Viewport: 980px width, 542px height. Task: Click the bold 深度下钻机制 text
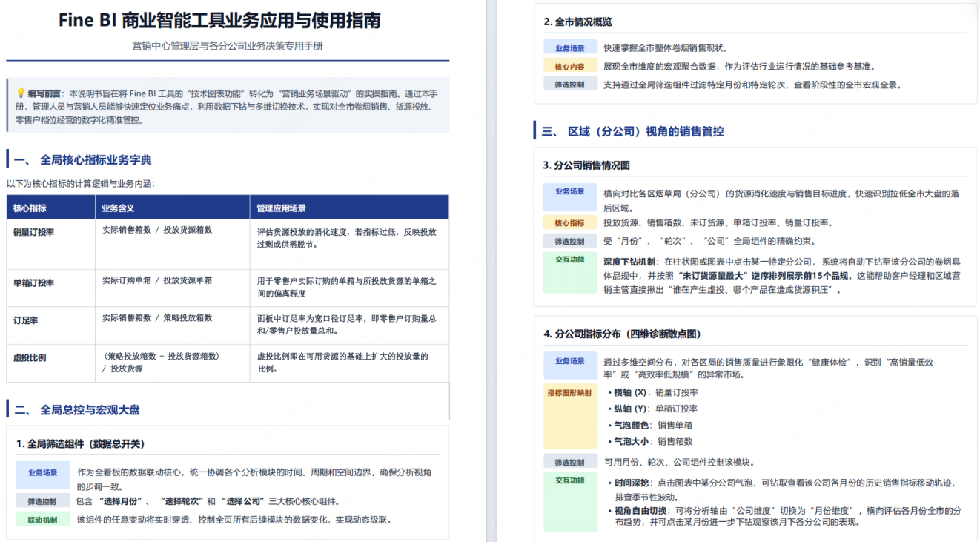[629, 262]
